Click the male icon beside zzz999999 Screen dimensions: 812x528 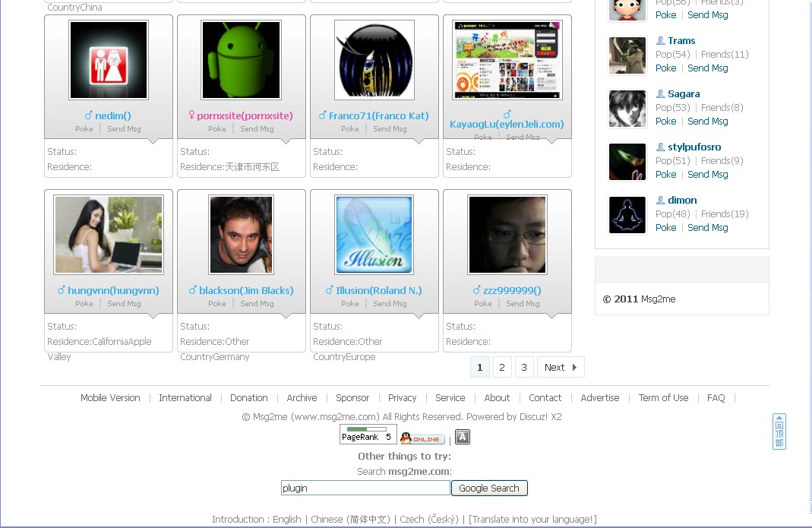pyautogui.click(x=477, y=289)
